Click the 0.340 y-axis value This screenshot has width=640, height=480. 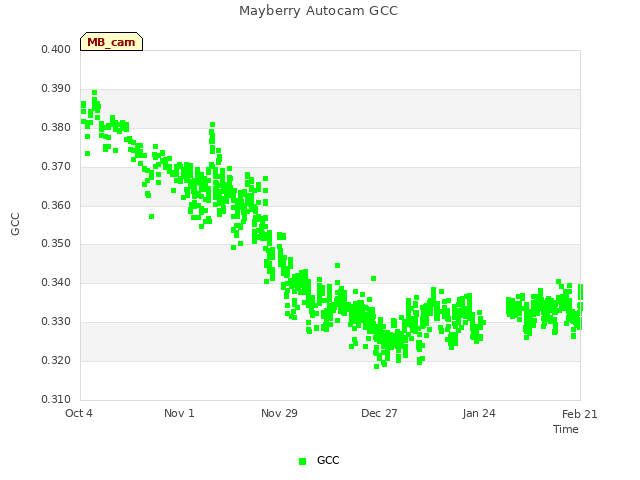point(56,282)
